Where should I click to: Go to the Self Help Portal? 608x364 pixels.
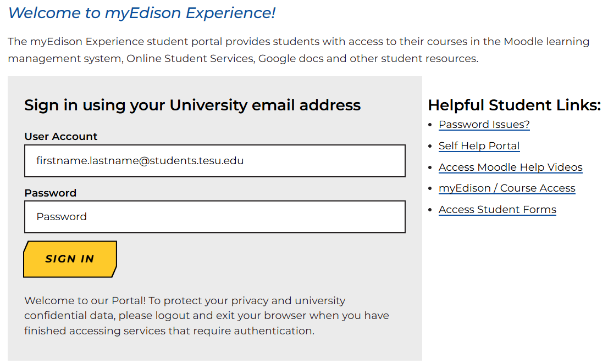tap(479, 146)
